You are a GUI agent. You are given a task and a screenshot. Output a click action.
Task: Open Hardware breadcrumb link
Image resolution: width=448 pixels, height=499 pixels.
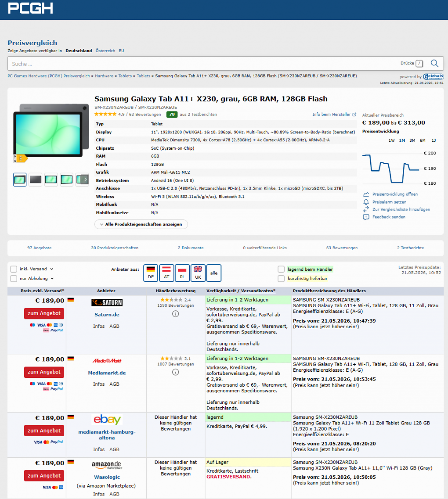(x=104, y=76)
